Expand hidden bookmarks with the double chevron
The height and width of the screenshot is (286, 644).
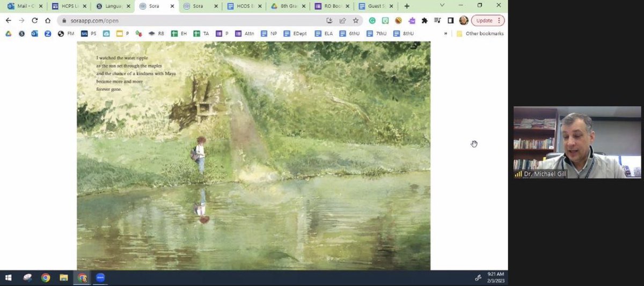(445, 33)
